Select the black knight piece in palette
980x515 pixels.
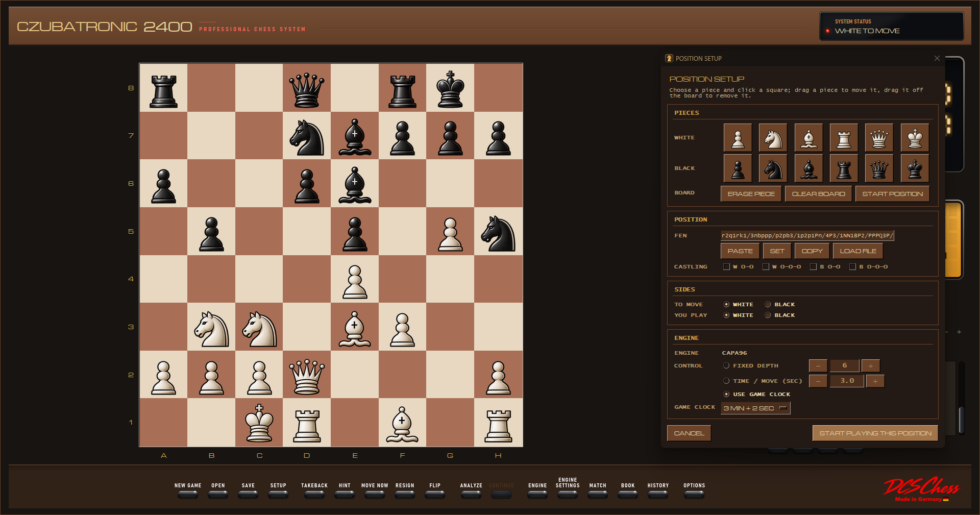pos(773,168)
